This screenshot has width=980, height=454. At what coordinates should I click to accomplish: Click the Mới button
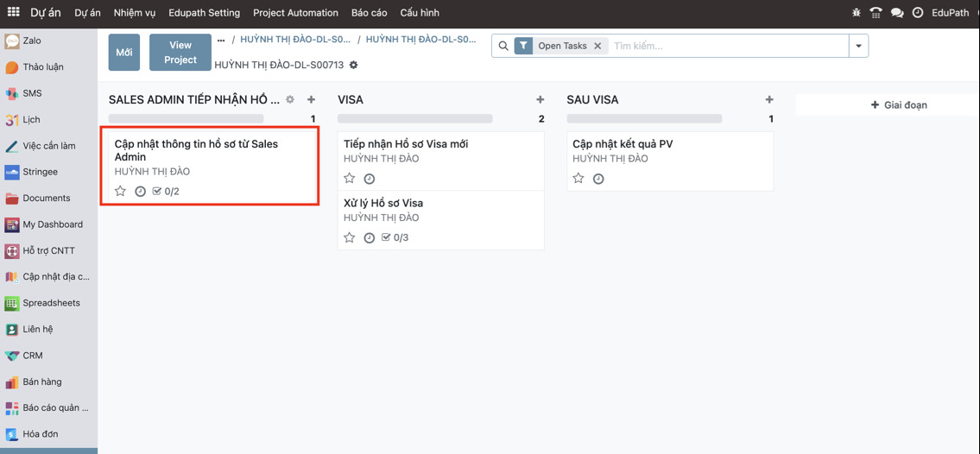click(123, 53)
